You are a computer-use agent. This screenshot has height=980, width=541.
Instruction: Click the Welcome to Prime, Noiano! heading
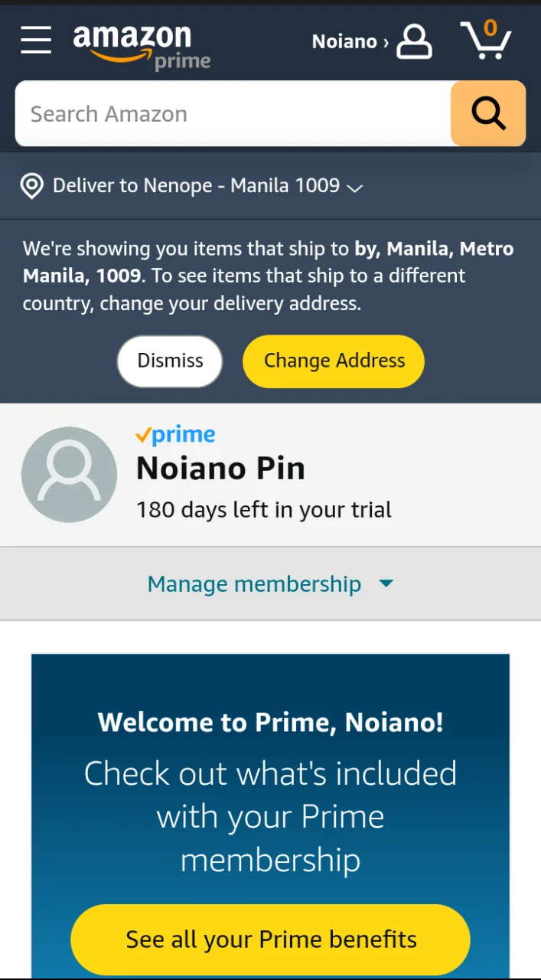[270, 722]
